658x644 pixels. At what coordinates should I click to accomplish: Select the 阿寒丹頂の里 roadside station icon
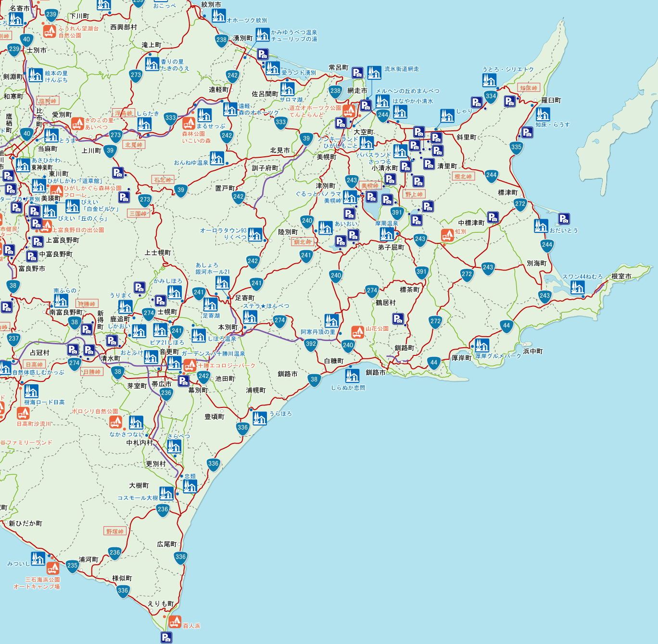point(331,320)
